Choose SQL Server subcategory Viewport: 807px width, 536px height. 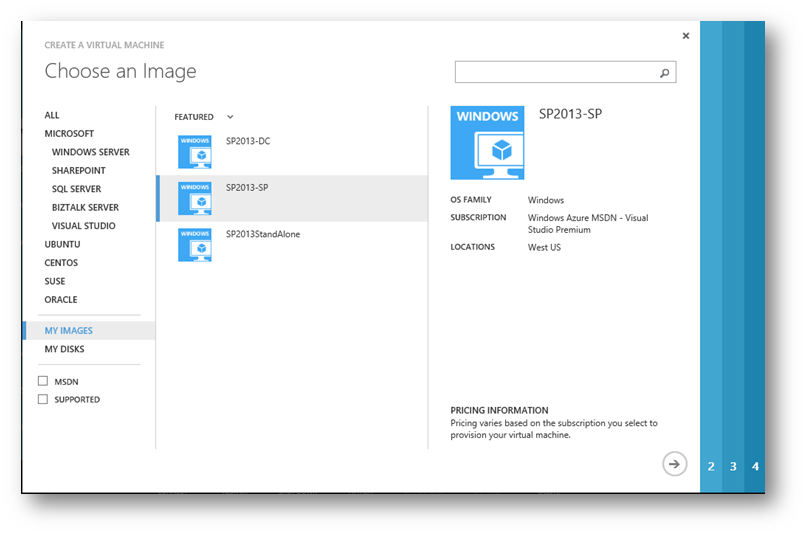click(76, 189)
